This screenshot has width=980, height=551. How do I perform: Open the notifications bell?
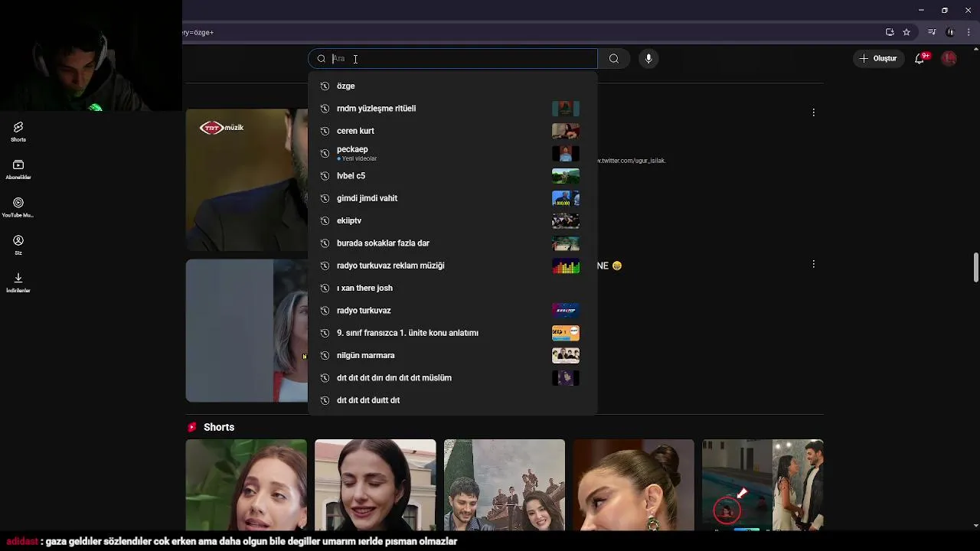(920, 58)
